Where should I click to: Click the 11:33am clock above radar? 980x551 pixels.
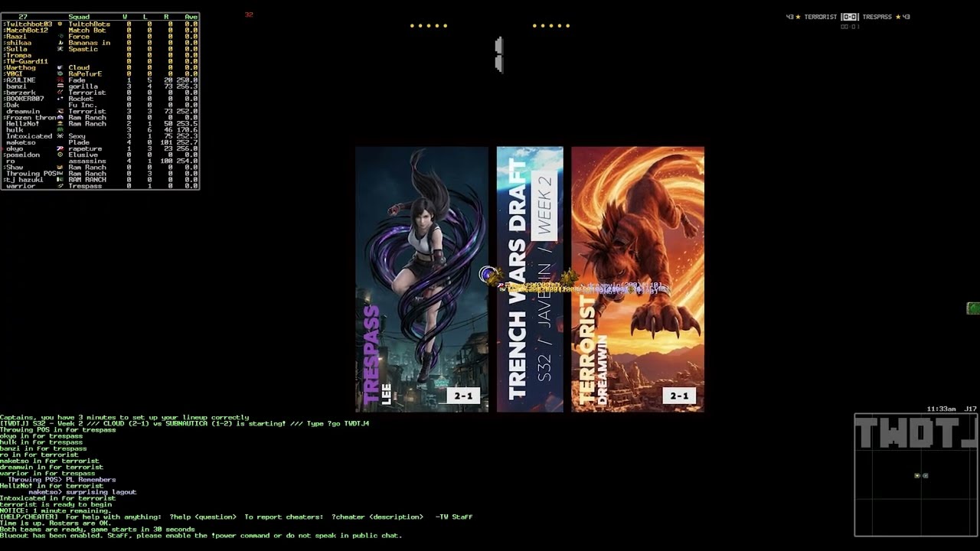point(941,409)
